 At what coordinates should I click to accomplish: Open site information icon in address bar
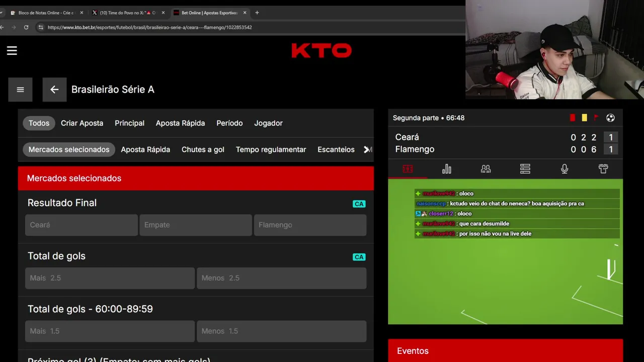41,27
